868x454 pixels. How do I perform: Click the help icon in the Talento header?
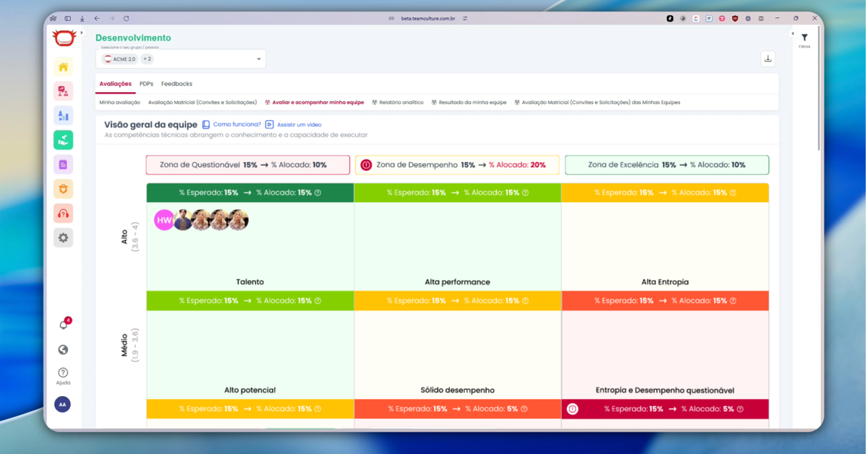tap(318, 193)
